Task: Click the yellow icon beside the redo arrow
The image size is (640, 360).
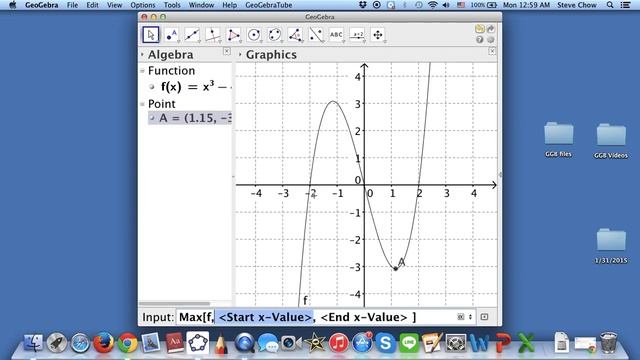Action: (480, 29)
